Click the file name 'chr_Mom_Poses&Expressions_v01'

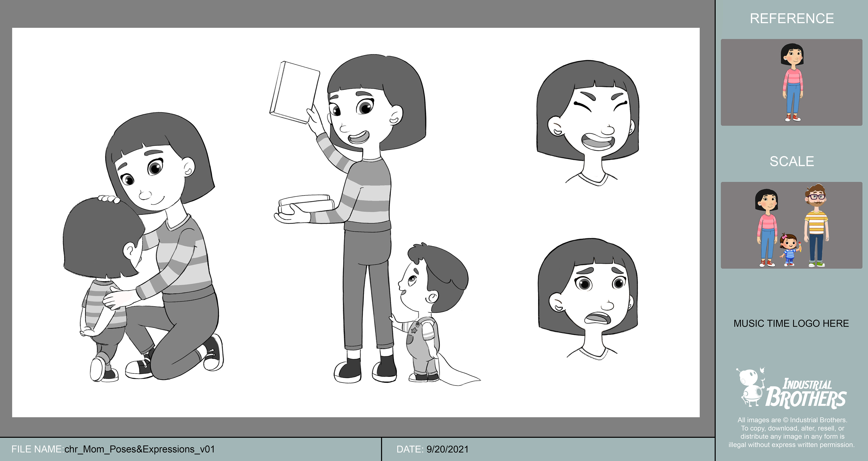pyautogui.click(x=139, y=449)
